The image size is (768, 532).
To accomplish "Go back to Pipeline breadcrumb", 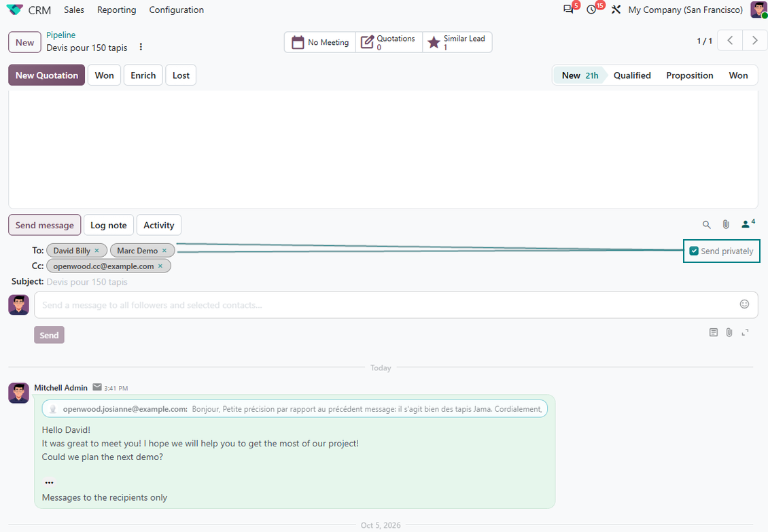I will pos(60,35).
